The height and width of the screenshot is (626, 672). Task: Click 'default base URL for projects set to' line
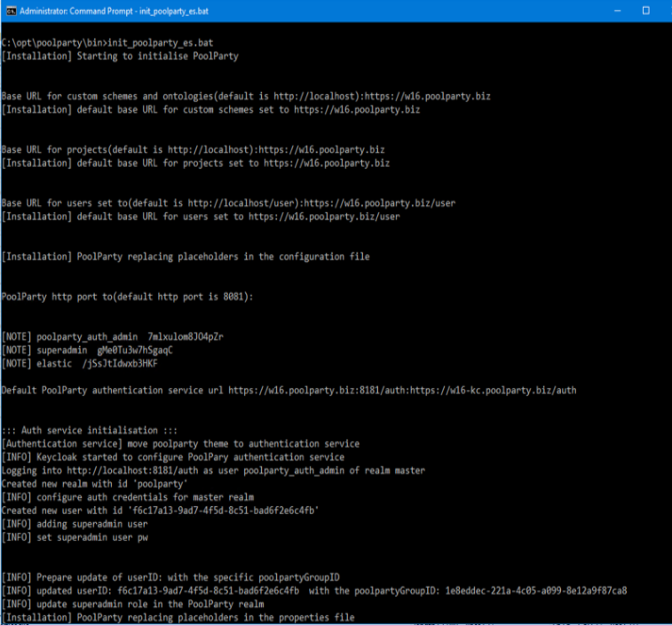coord(196,162)
